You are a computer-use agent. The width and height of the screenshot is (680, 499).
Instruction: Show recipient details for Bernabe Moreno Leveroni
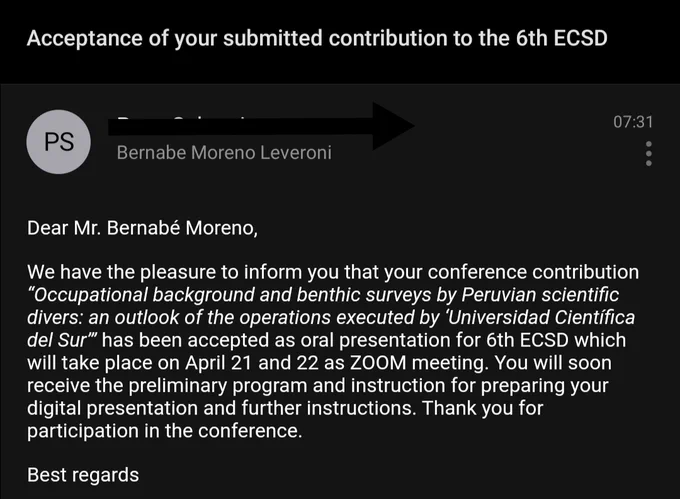click(x=224, y=153)
